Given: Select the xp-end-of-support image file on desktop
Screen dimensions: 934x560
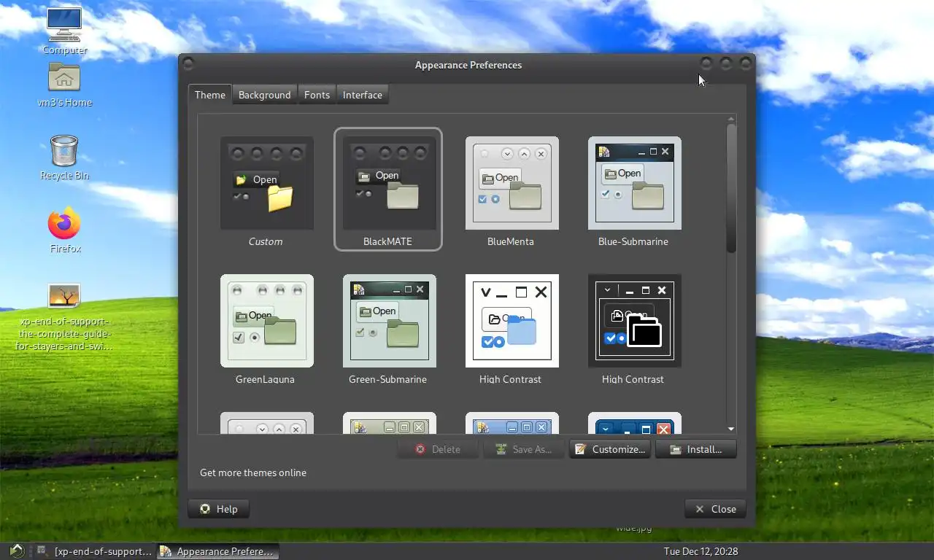Looking at the screenshot, I should [64, 317].
